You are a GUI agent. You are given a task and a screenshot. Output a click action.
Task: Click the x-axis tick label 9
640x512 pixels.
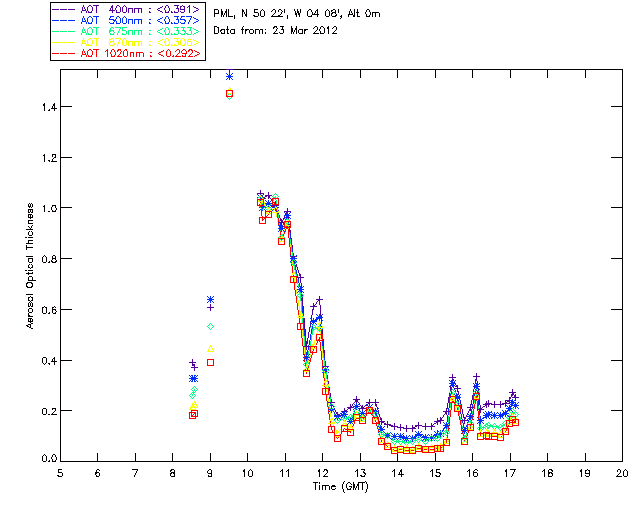(210, 473)
